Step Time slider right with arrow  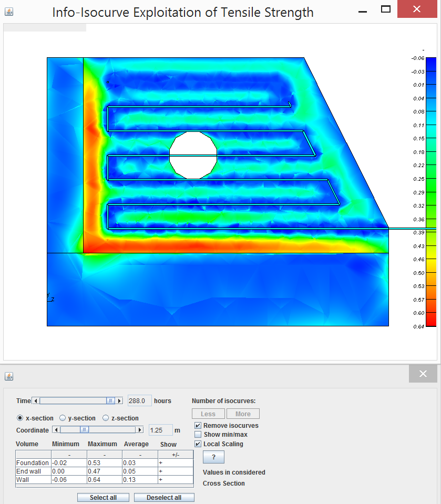click(x=119, y=401)
